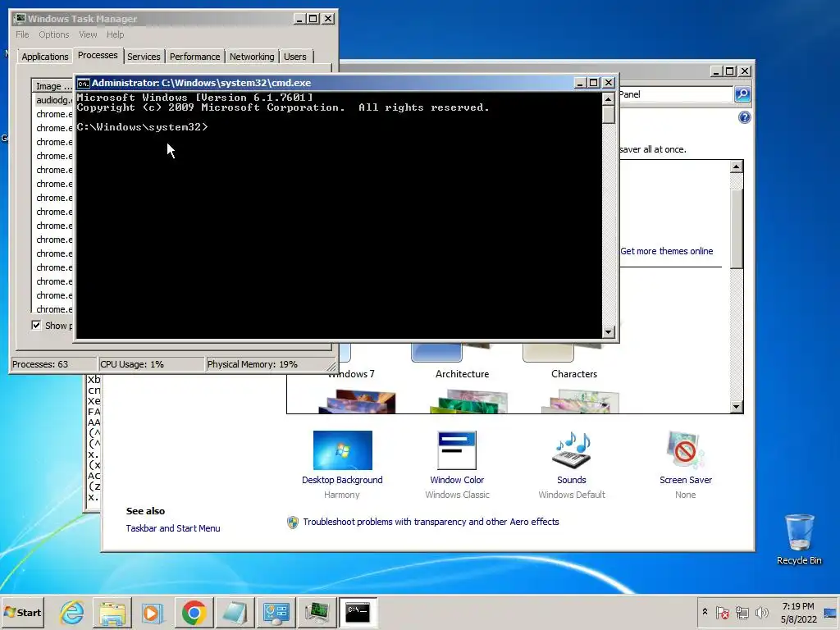The width and height of the screenshot is (840, 630).
Task: Click the cmd prompt line C:\Windows\system32>
Action: [142, 127]
